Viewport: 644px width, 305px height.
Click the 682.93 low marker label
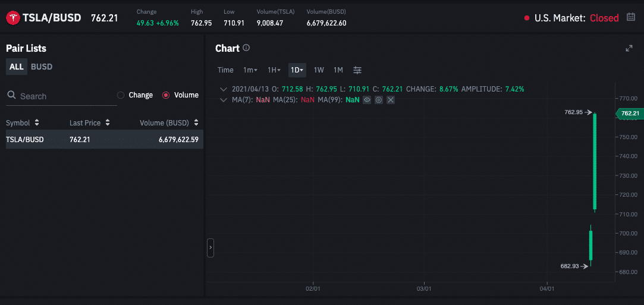569,266
